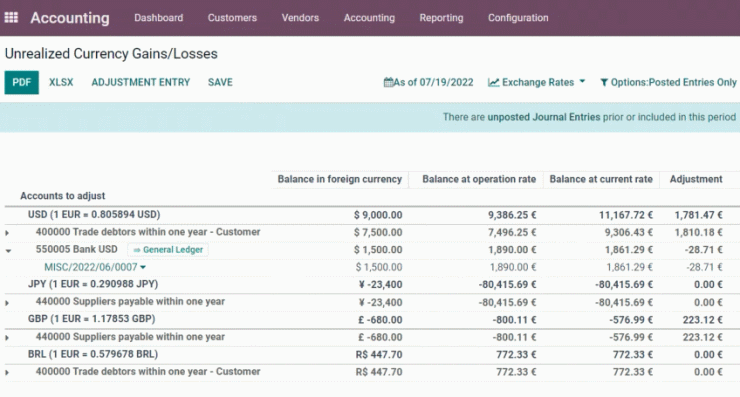The width and height of the screenshot is (740, 397).
Task: Open the apps grid menu icon
Action: [x=11, y=17]
